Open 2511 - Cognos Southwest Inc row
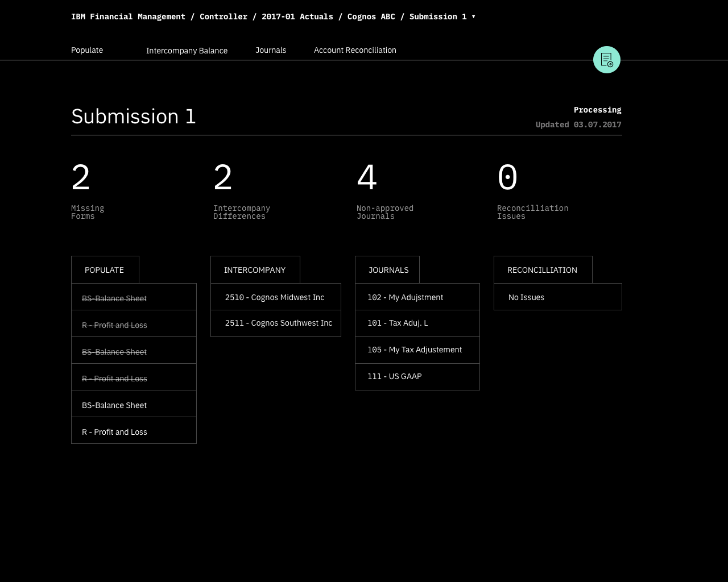This screenshot has height=582, width=728. click(276, 323)
